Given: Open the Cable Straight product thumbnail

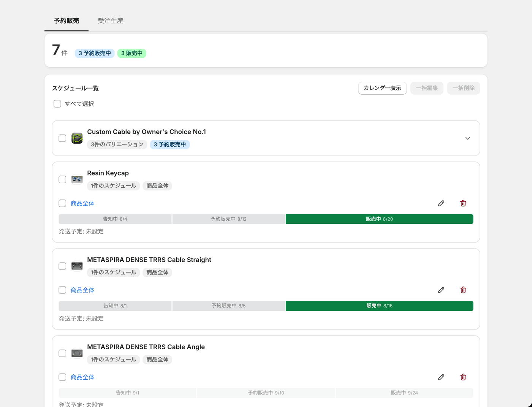Looking at the screenshot, I should 77,266.
